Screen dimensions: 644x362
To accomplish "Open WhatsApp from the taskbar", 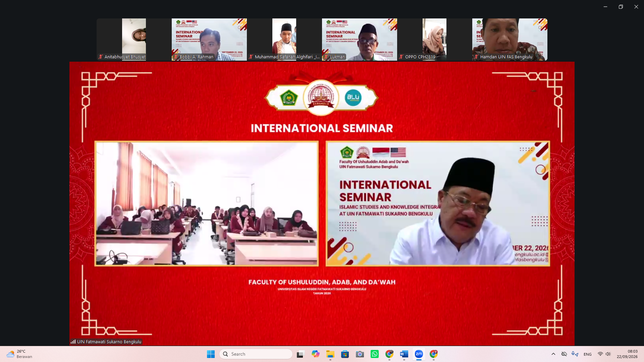I will point(375,354).
